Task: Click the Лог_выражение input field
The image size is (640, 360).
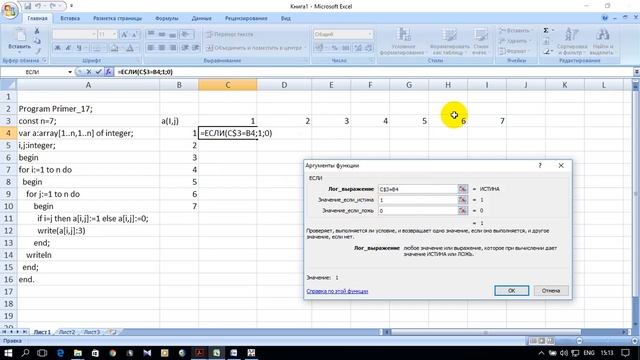Action: pos(418,189)
